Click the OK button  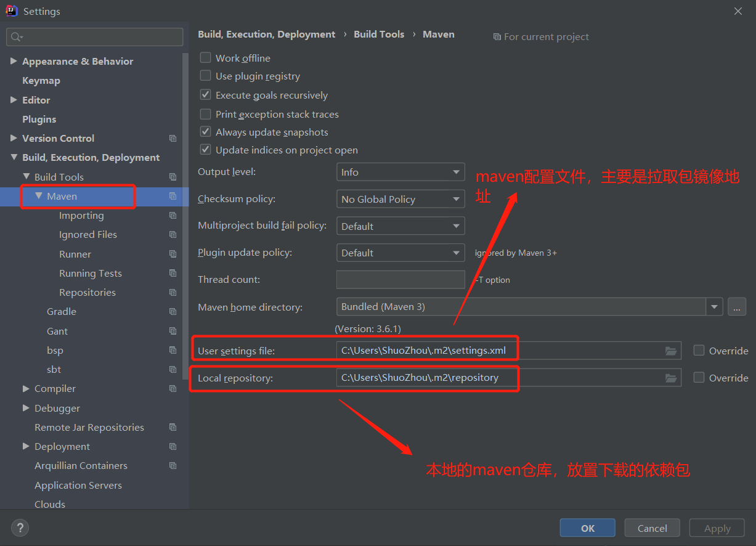pyautogui.click(x=588, y=528)
